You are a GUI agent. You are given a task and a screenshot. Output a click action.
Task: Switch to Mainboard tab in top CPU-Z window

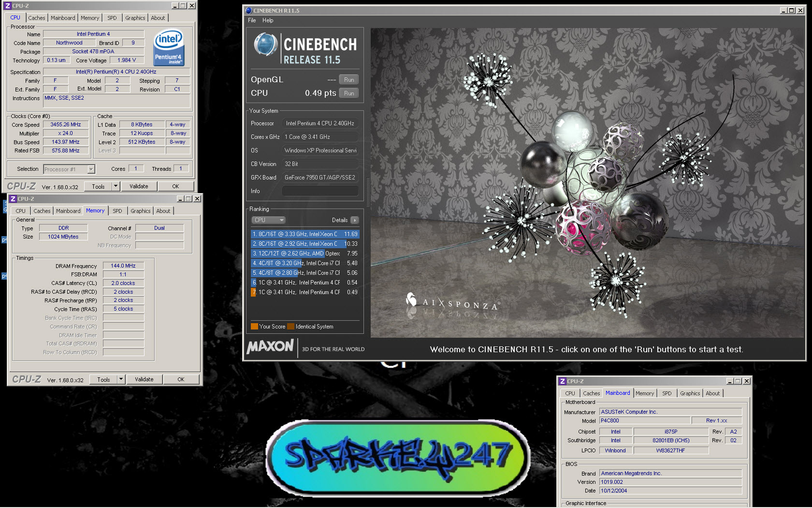[63, 18]
